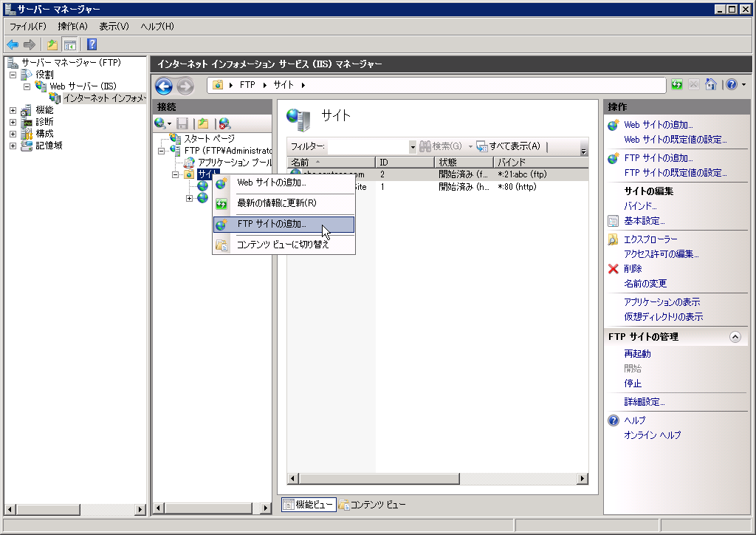Open the ファイル(F) menu

coord(28,27)
